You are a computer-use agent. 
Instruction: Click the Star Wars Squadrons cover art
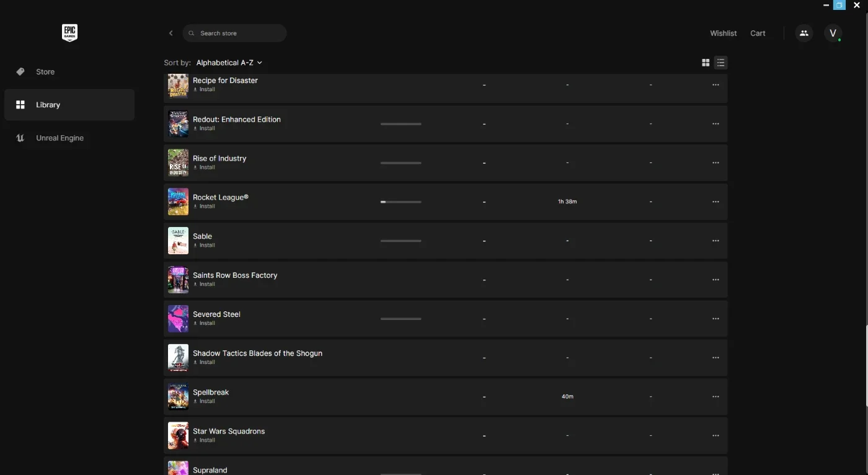178,436
